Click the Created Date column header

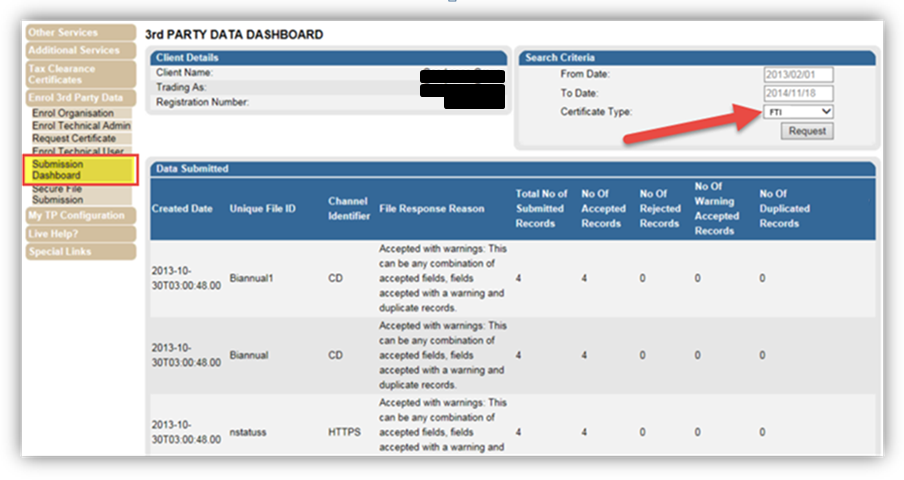[x=182, y=209]
